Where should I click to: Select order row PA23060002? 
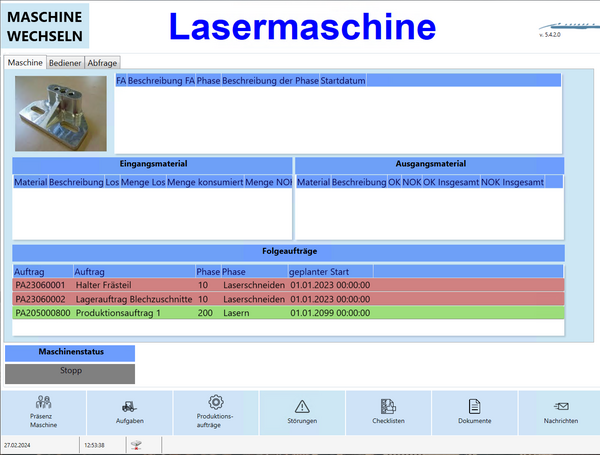[289, 299]
